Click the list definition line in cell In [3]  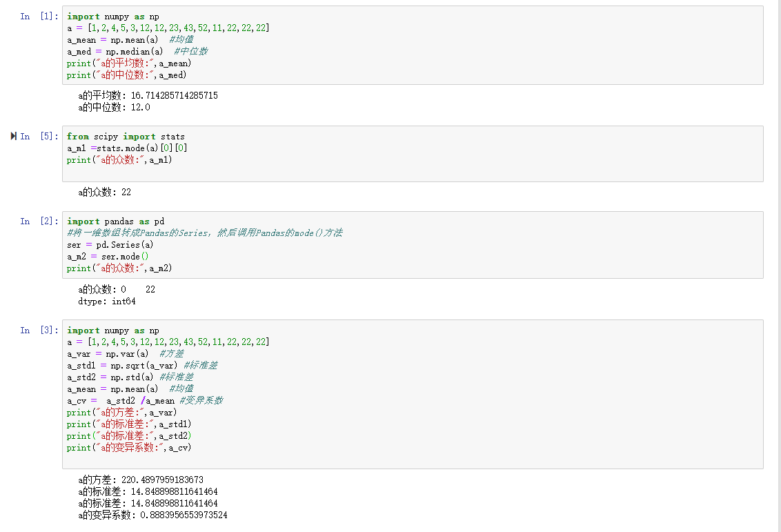[168, 342]
